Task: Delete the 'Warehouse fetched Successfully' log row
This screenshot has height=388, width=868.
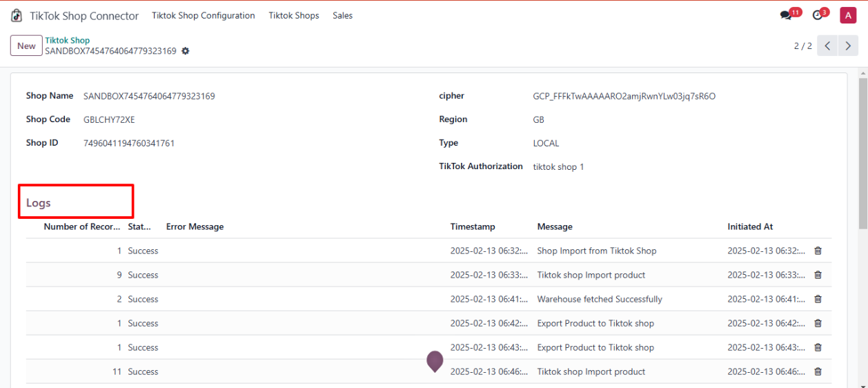Action: pyautogui.click(x=818, y=300)
